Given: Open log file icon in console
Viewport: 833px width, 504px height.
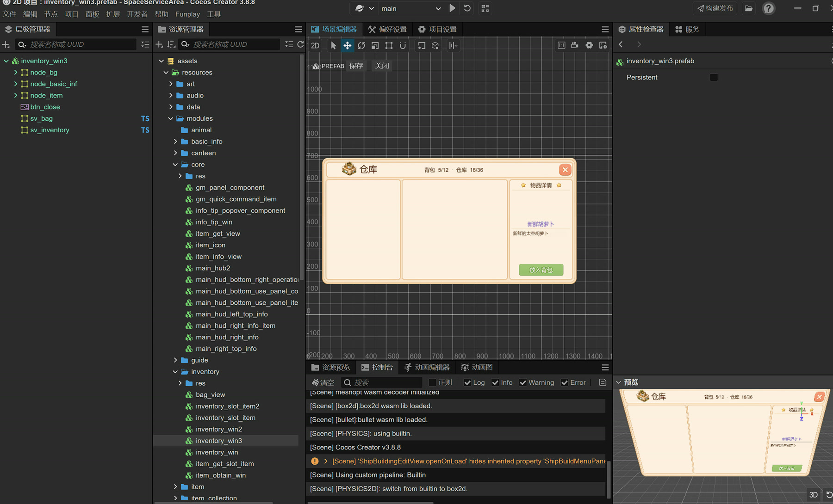Looking at the screenshot, I should [x=603, y=382].
